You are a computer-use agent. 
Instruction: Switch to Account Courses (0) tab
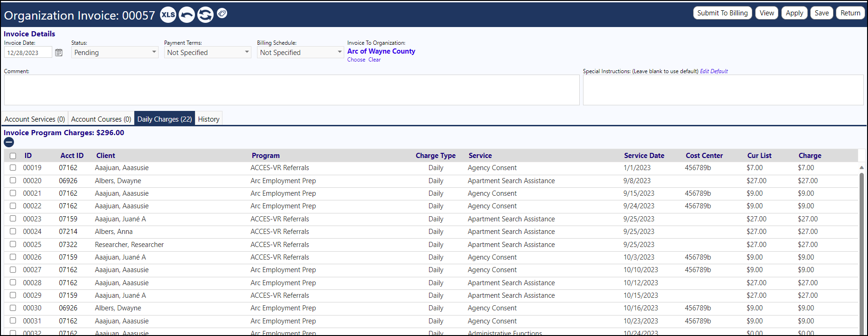coord(101,119)
